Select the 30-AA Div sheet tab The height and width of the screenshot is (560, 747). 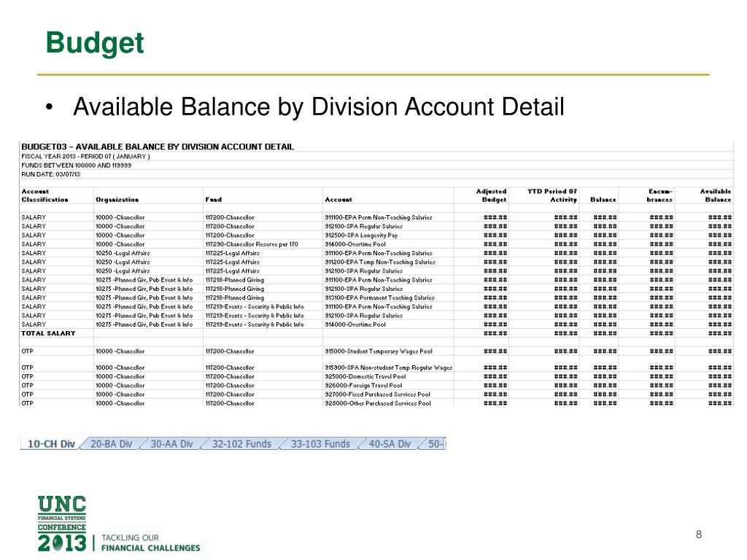click(171, 444)
